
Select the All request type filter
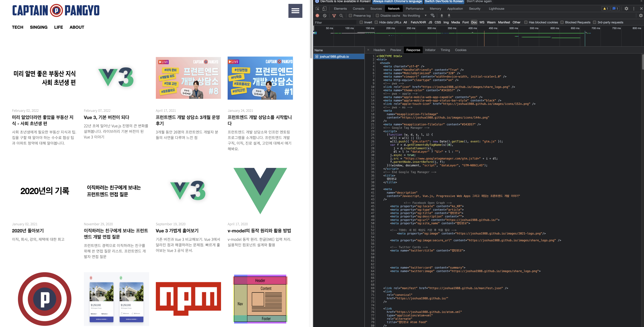click(x=405, y=22)
